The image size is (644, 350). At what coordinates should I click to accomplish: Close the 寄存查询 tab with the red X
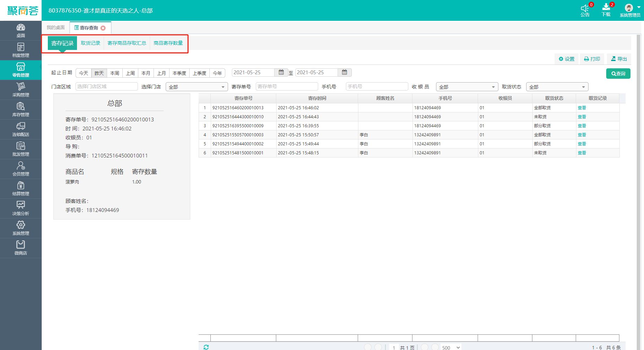tap(103, 28)
